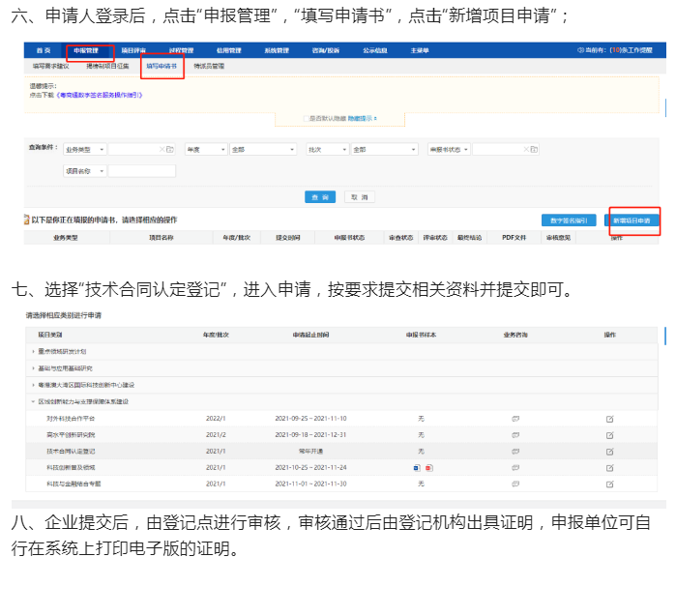Image resolution: width=676 pixels, height=616 pixels.
Task: Expand the 重点领域研发计划 category
Action: (x=34, y=351)
